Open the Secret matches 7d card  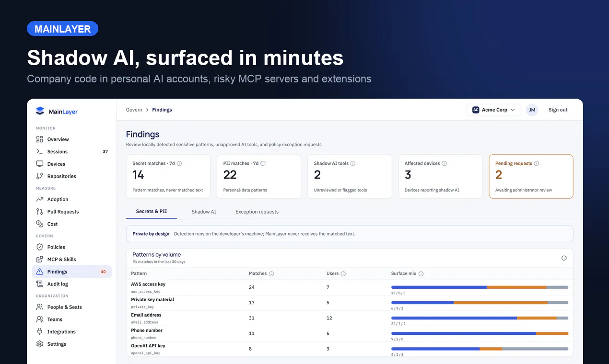click(x=168, y=176)
